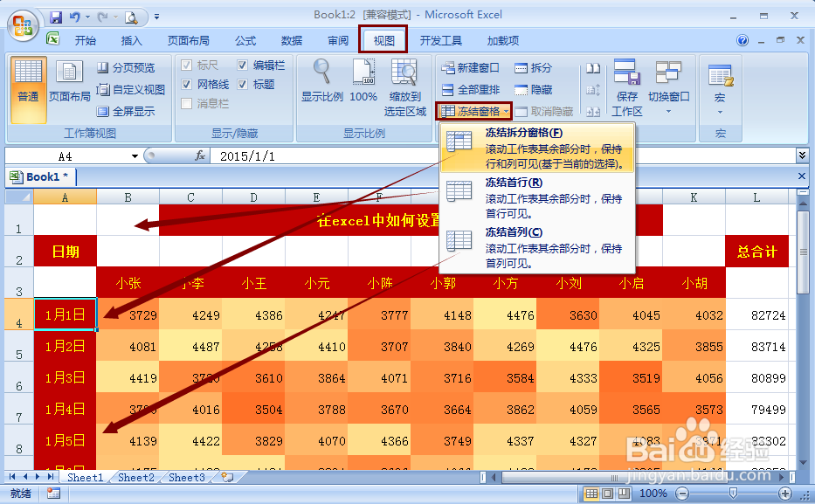This screenshot has height=504, width=815.
Task: Open a New Window (新建窗口)
Action: point(470,67)
